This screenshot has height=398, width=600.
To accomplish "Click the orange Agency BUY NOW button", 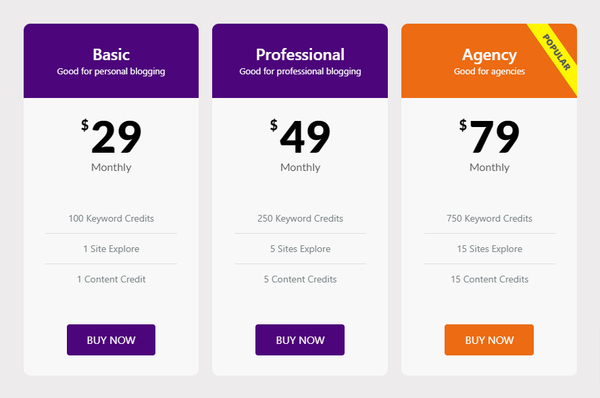I will 489,340.
